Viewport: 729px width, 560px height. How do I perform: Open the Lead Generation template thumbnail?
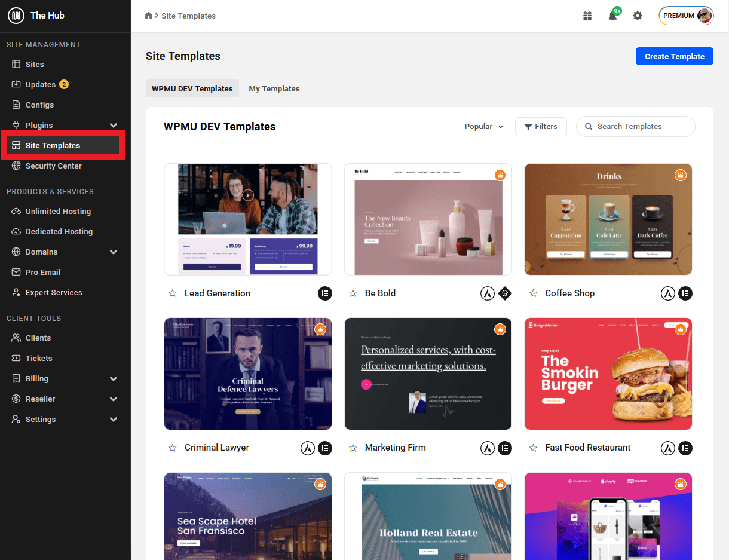[248, 219]
